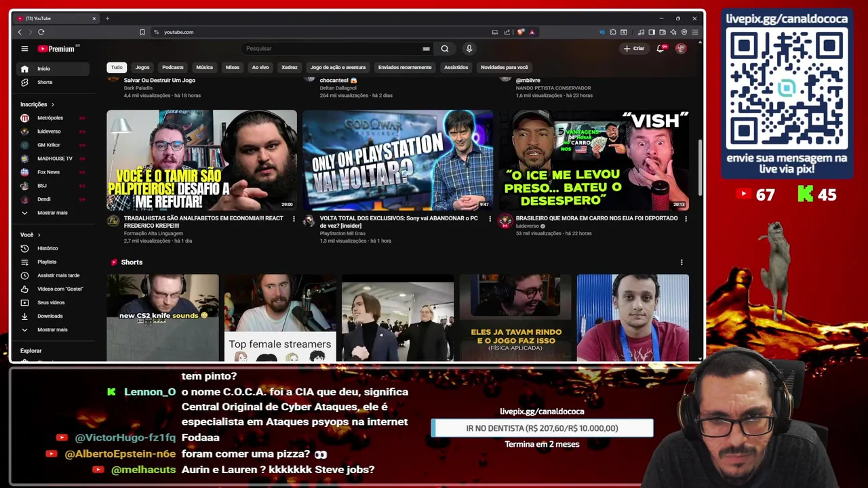The width and height of the screenshot is (868, 488).
Task: Select the Podcasts filter chip
Action: click(x=173, y=67)
